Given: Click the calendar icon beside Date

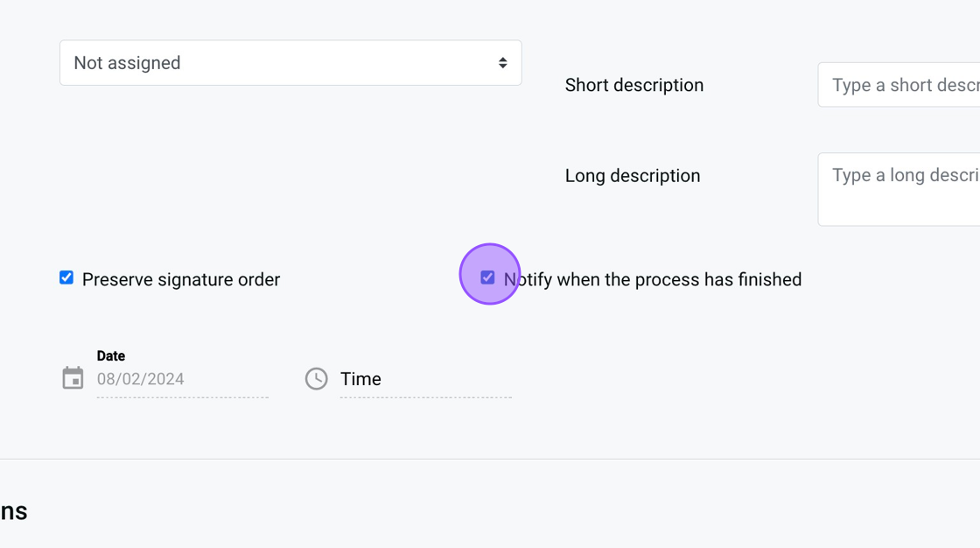Looking at the screenshot, I should [x=73, y=378].
